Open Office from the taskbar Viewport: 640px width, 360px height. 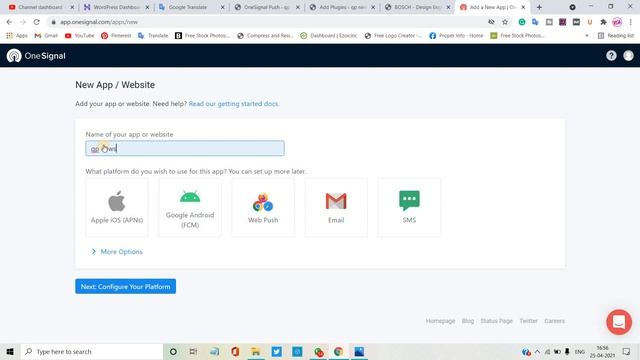[235, 351]
